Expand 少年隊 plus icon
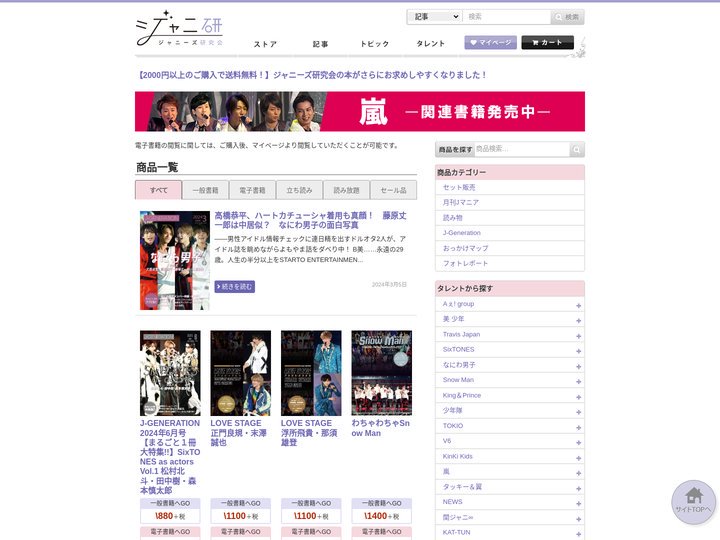 (579, 412)
